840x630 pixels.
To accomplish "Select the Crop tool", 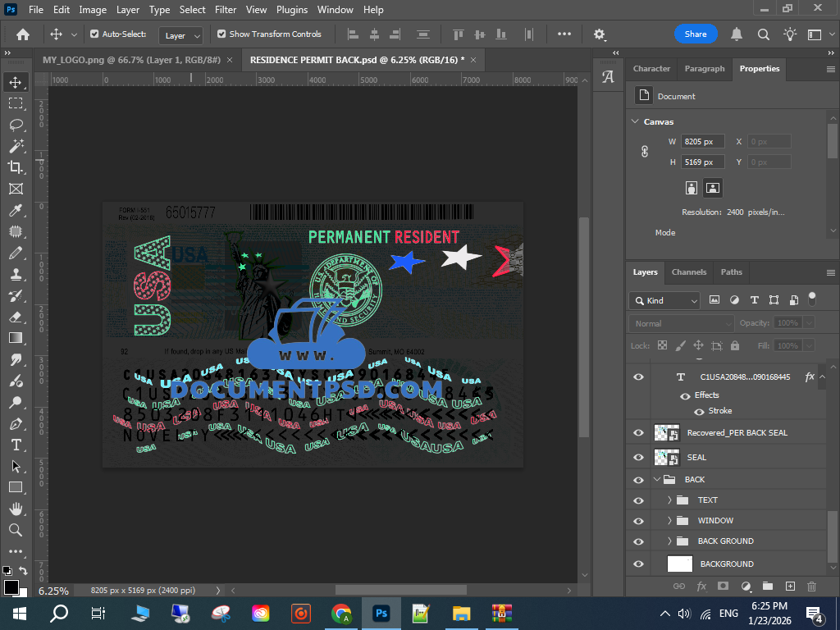I will pyautogui.click(x=16, y=167).
